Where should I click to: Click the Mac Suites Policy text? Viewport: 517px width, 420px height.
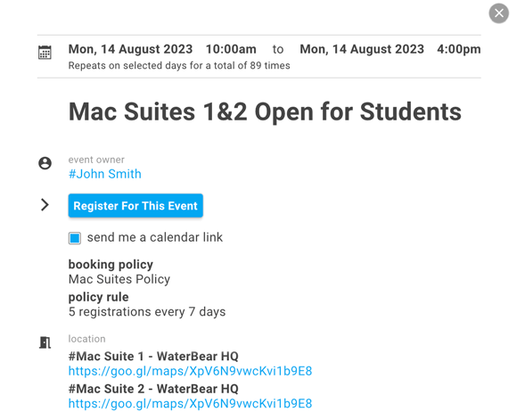tap(119, 279)
